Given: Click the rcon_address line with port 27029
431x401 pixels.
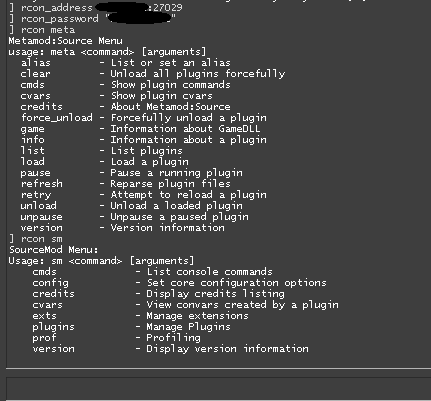Looking at the screenshot, I should coord(96,8).
